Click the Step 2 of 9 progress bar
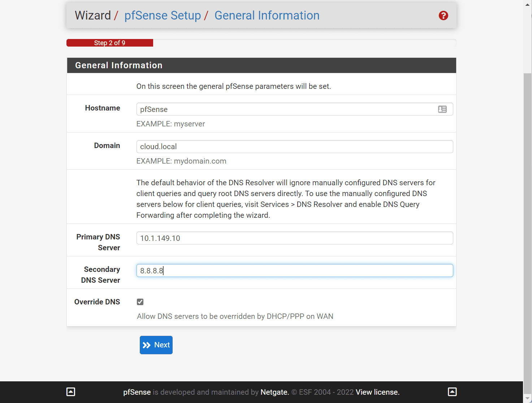 pos(110,43)
